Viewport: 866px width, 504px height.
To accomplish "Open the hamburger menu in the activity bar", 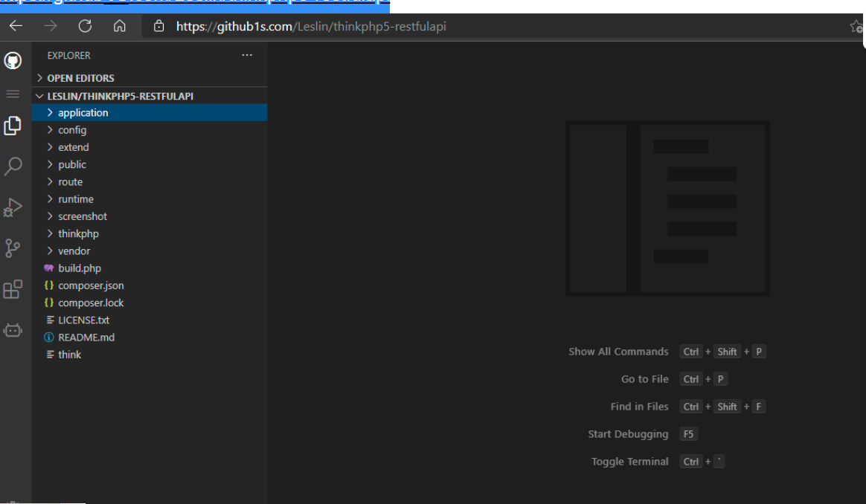I will coord(13,94).
